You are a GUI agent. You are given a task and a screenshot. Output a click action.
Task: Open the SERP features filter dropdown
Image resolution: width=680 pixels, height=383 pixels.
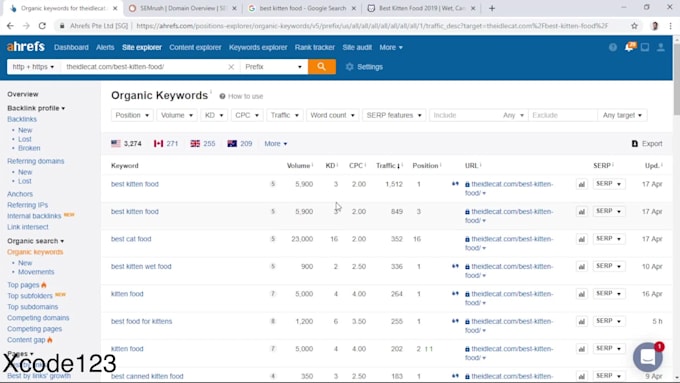coord(394,115)
